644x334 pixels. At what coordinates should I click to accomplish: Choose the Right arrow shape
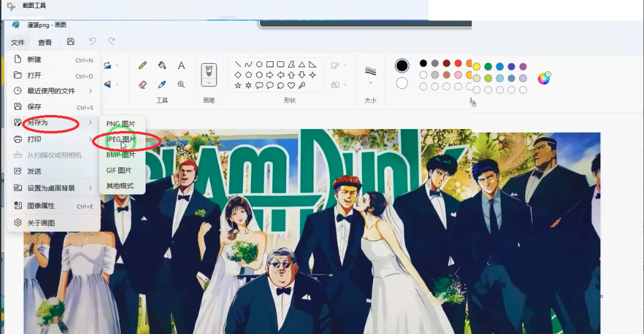click(x=270, y=75)
